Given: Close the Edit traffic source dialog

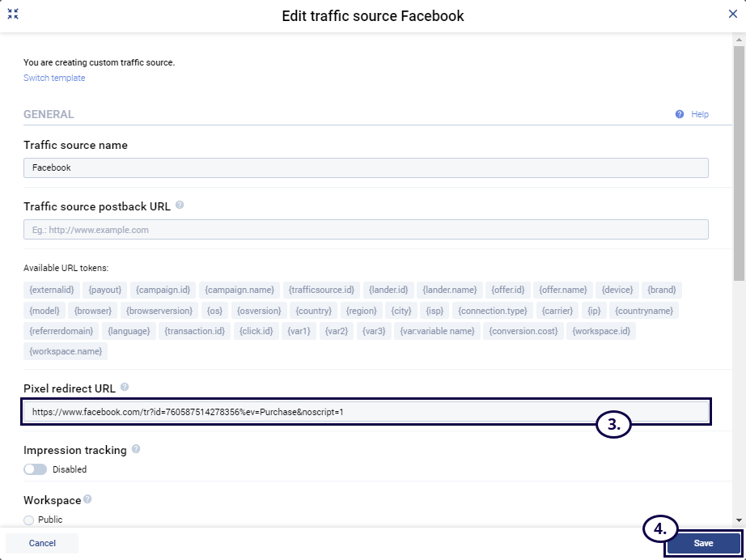Looking at the screenshot, I should pos(732,14).
